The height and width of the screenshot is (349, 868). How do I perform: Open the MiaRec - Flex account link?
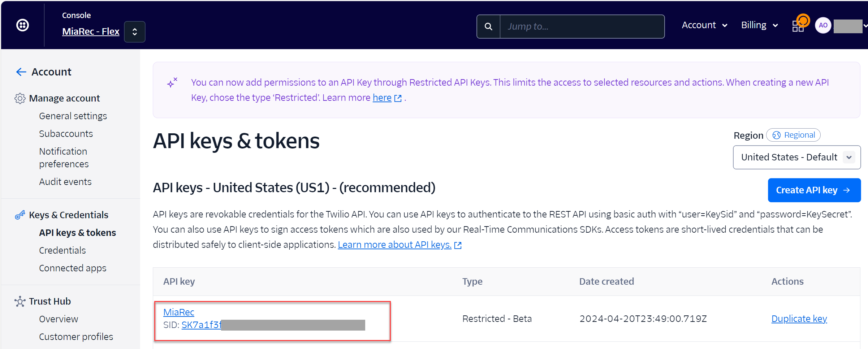[x=91, y=31]
